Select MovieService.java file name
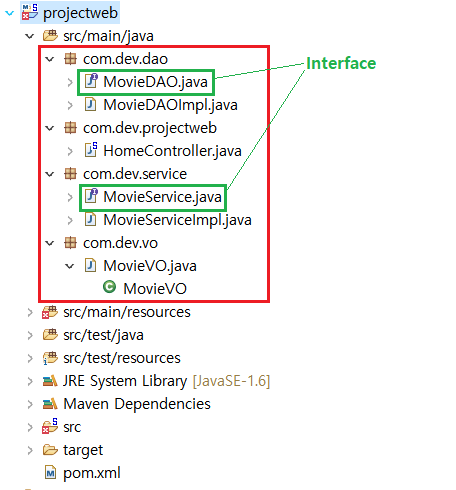Screen dimensions: 456x490 tap(162, 197)
